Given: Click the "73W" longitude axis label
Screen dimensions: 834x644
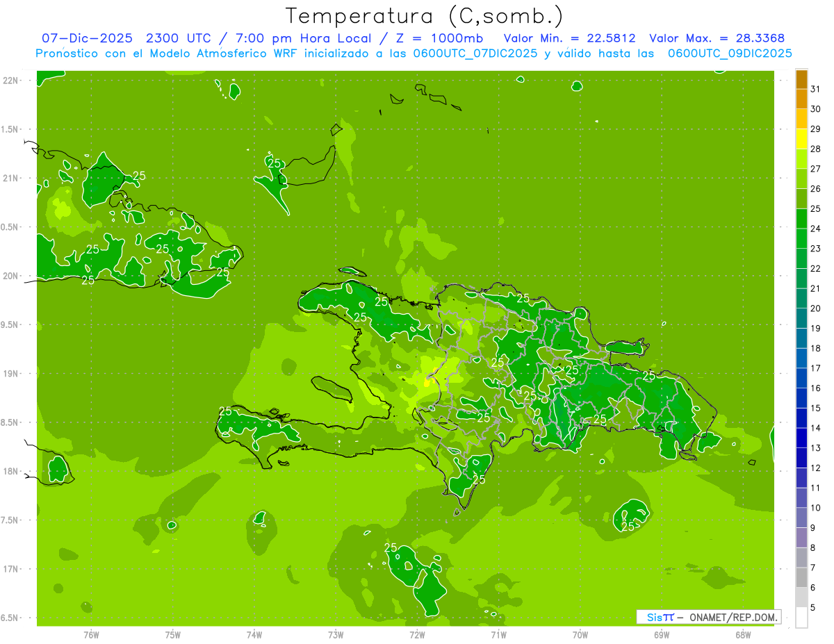Looking at the screenshot, I should tap(336, 634).
